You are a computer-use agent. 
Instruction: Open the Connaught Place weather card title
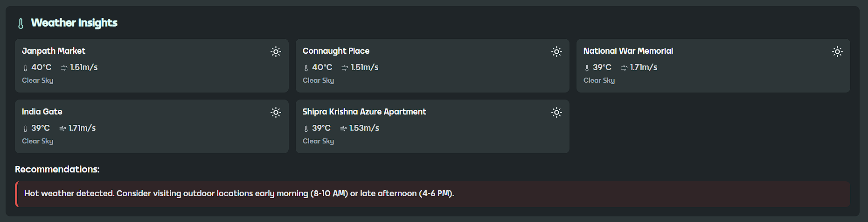(x=336, y=51)
